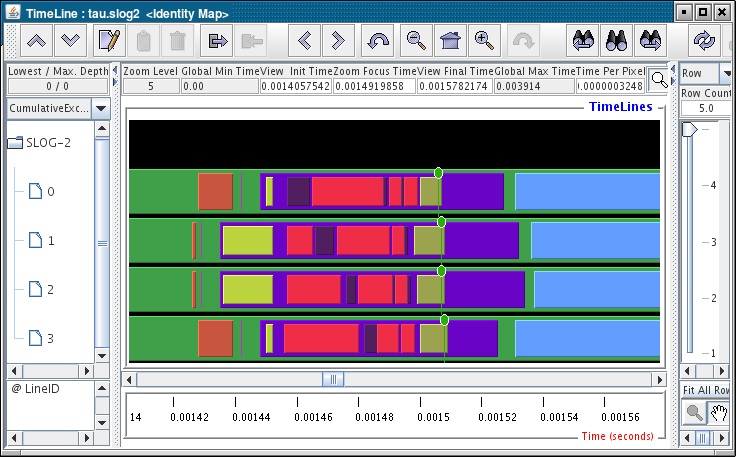Image resolution: width=736 pixels, height=457 pixels.
Task: Select timeline row 0 in tree
Action: tap(41, 191)
